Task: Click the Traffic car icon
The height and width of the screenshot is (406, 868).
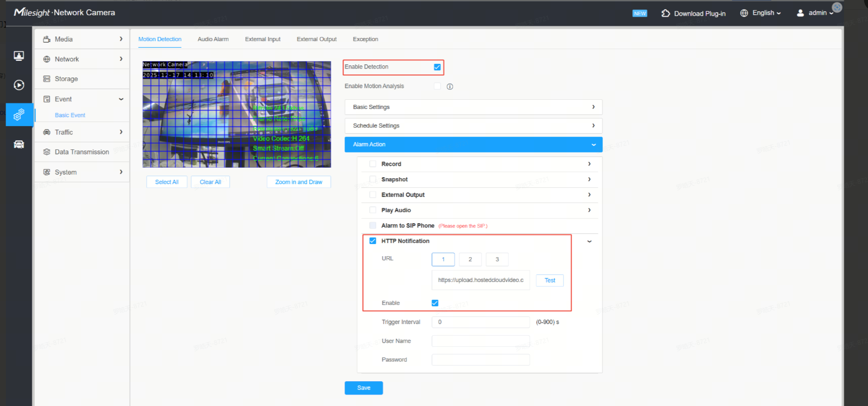Action: (47, 132)
